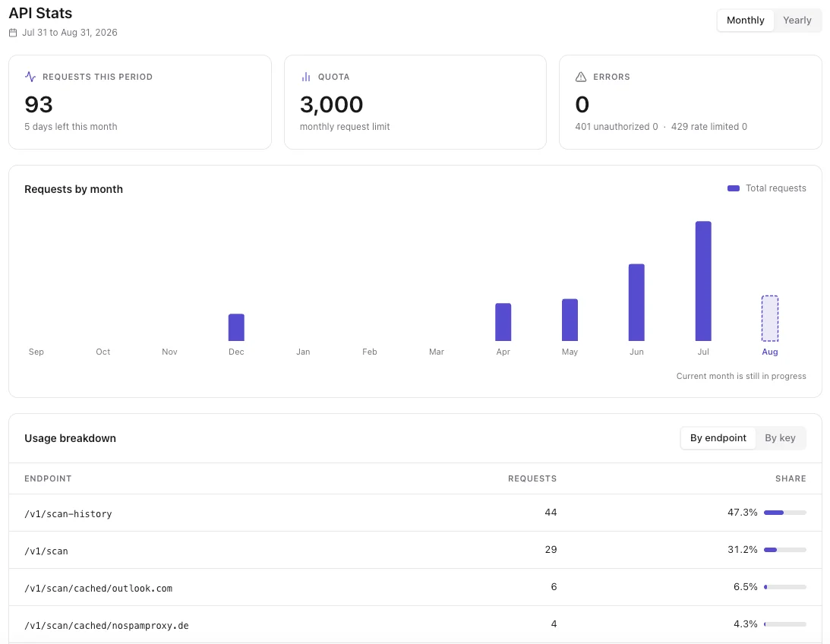Click the 31.2% share progress bar

click(785, 550)
